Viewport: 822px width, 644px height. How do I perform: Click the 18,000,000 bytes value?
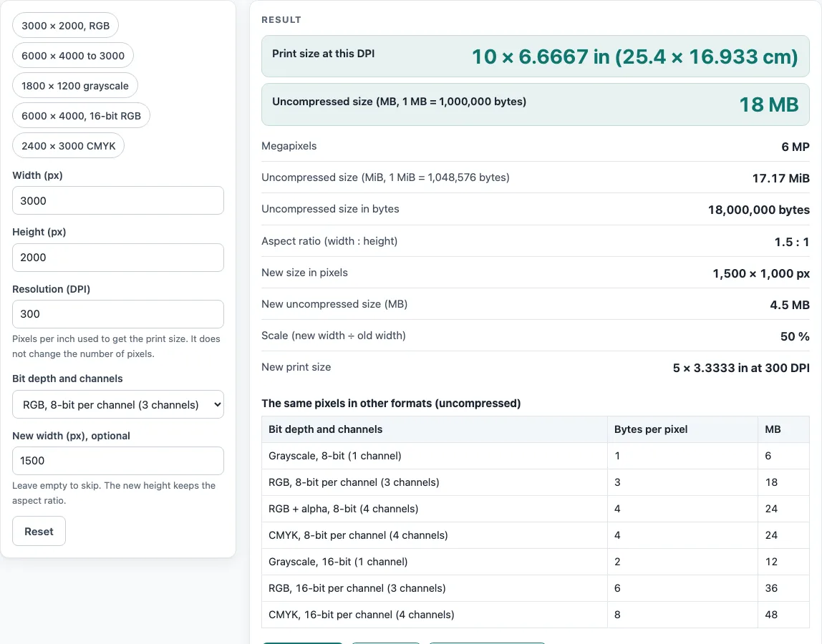click(758, 210)
